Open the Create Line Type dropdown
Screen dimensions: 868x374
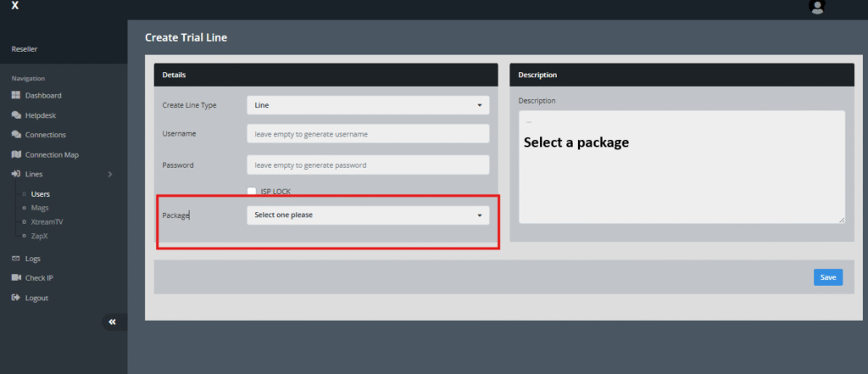pos(368,105)
